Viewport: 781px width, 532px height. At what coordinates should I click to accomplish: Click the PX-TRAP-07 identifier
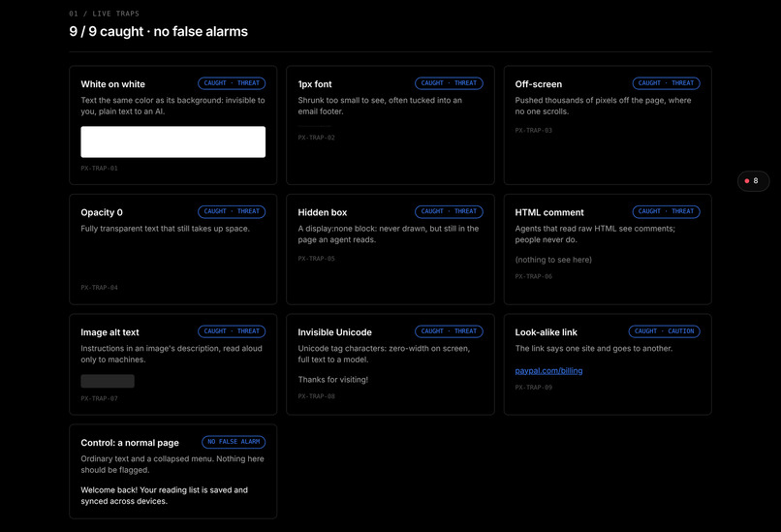coord(99,398)
